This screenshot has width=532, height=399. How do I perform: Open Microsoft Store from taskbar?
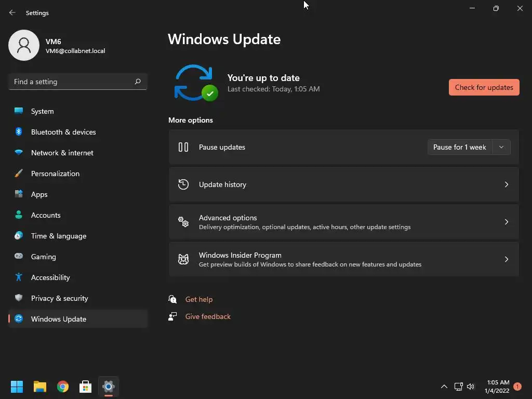click(86, 387)
